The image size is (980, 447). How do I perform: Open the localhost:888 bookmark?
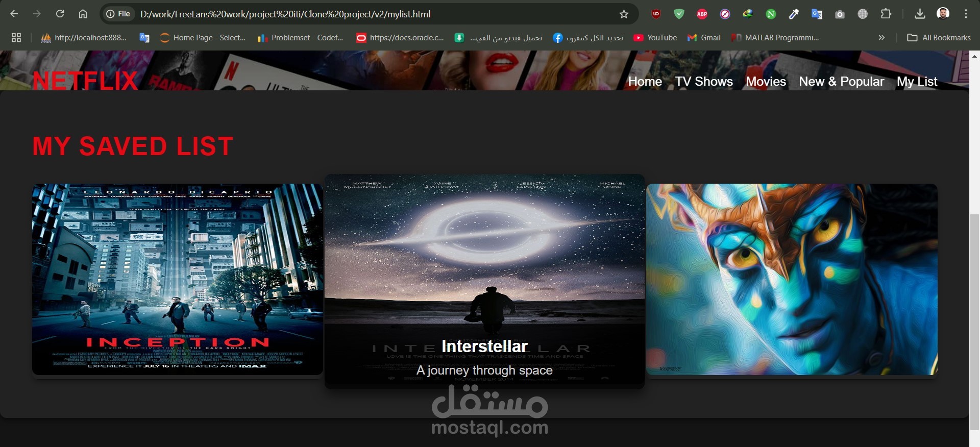pos(84,37)
